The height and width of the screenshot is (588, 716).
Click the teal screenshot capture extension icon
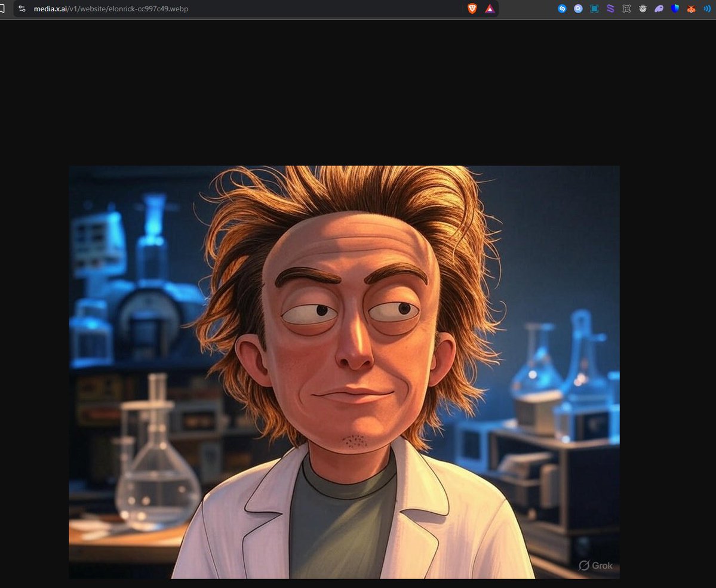(594, 9)
